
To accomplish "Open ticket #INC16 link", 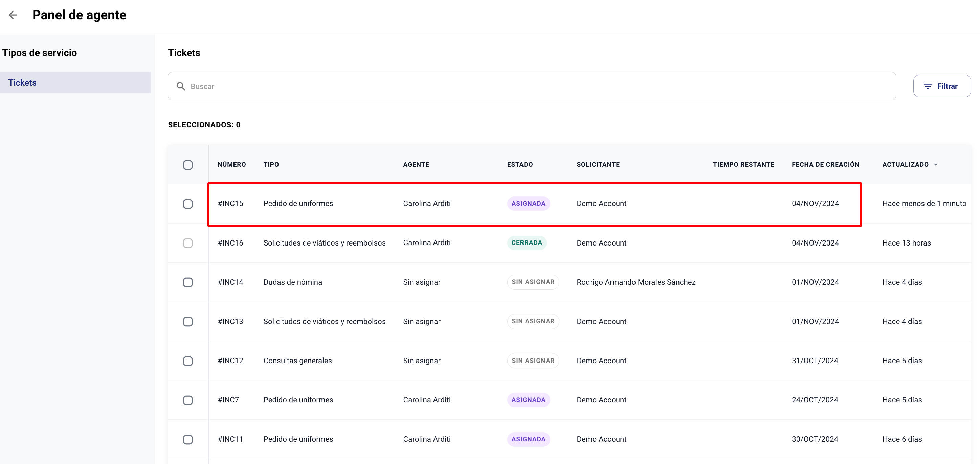I will tap(230, 243).
